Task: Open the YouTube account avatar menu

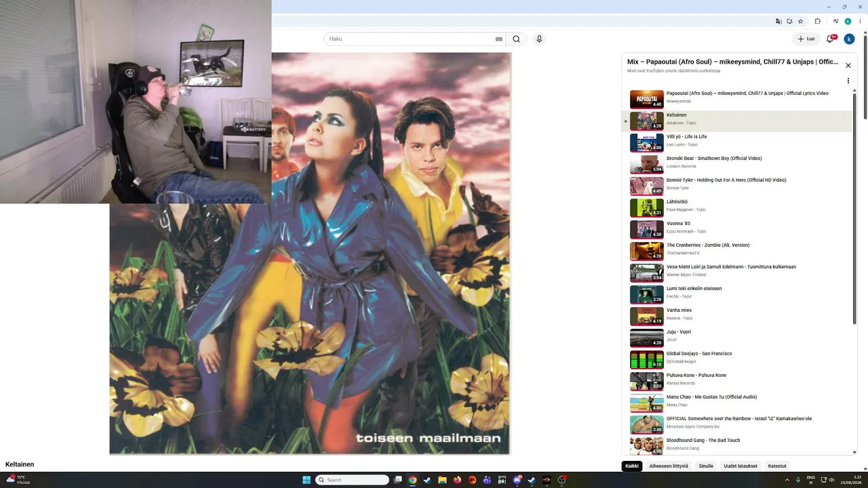Action: tap(849, 39)
